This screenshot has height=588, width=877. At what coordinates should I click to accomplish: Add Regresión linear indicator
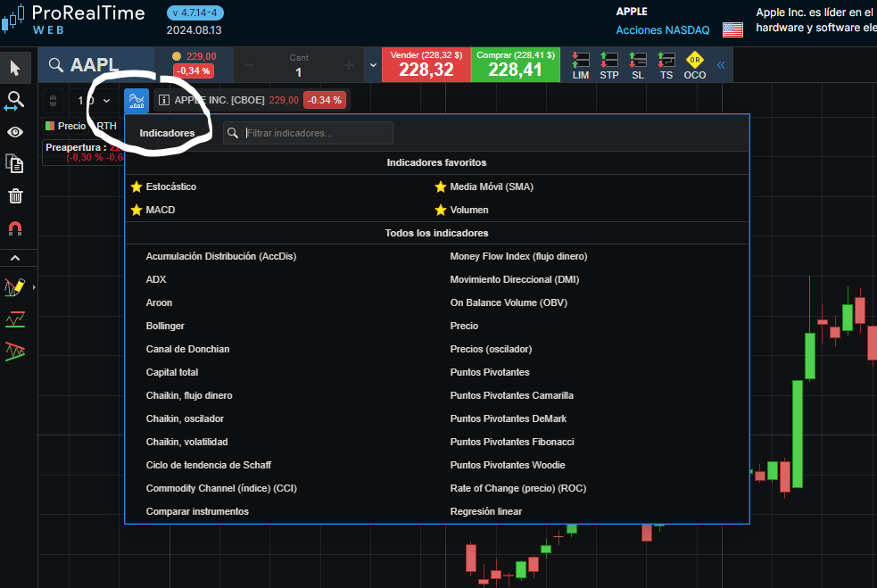pos(486,511)
